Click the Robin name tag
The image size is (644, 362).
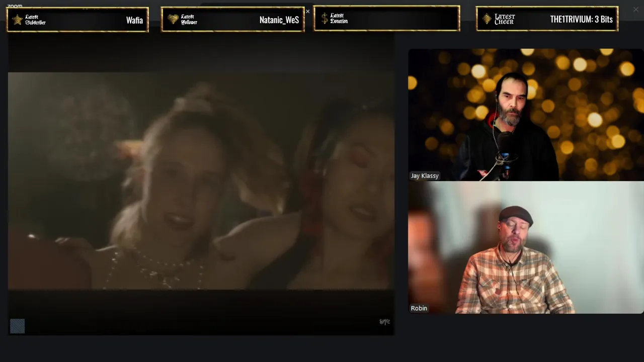419,308
